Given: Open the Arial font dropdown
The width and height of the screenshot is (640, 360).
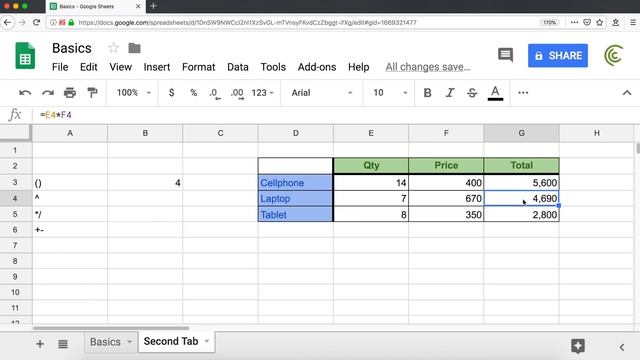Looking at the screenshot, I should point(321,93).
